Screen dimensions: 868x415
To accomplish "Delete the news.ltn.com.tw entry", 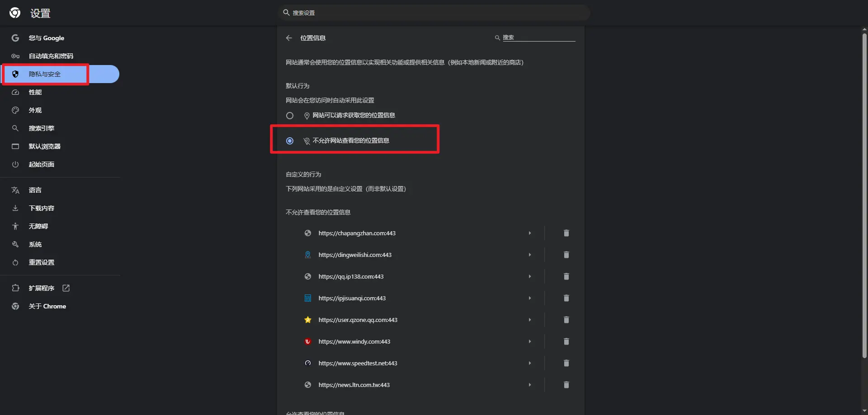I will (x=566, y=385).
